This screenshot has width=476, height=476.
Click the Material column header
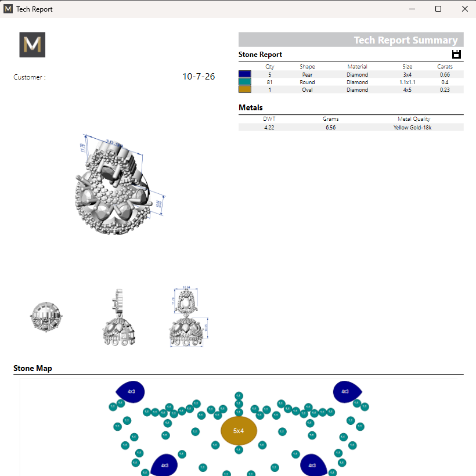tap(358, 67)
